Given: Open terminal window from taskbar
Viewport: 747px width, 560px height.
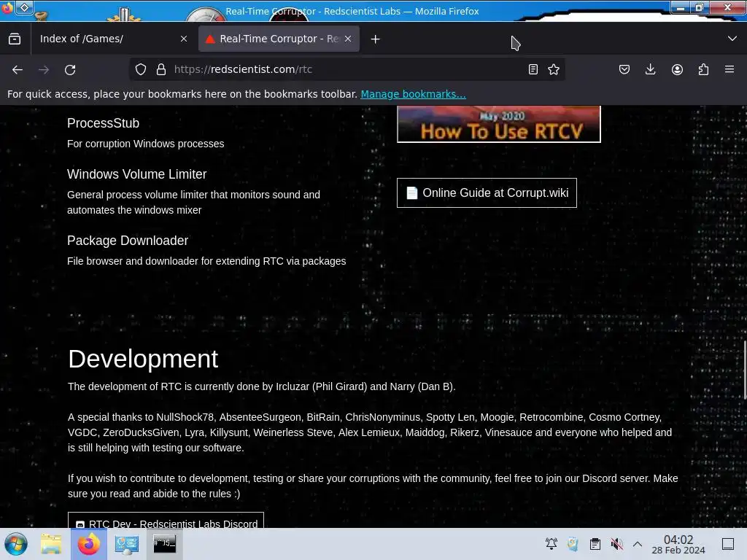Looking at the screenshot, I should pos(164,544).
